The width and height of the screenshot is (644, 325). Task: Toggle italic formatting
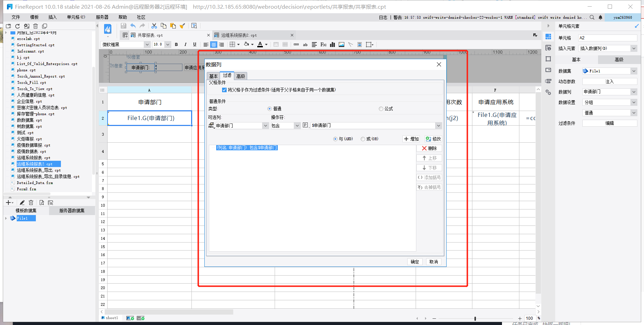(186, 45)
